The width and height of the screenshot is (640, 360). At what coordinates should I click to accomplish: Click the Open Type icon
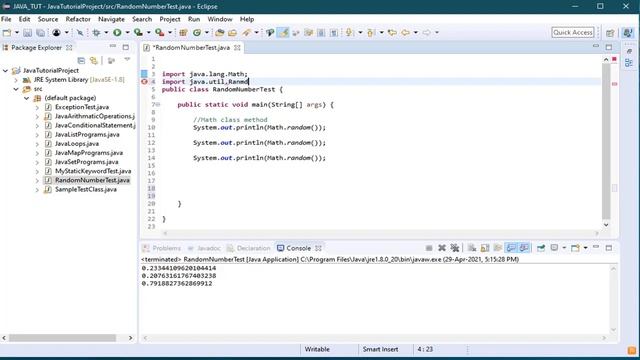(220, 33)
